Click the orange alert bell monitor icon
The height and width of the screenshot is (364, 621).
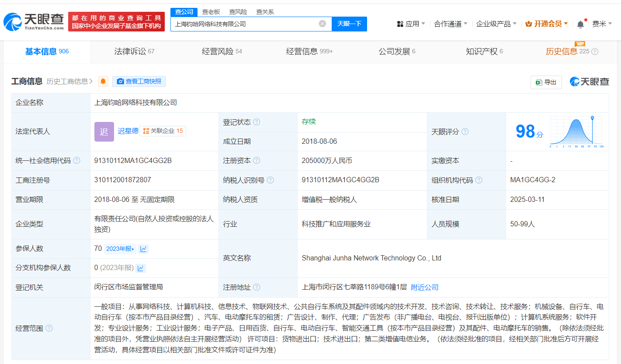(103, 81)
